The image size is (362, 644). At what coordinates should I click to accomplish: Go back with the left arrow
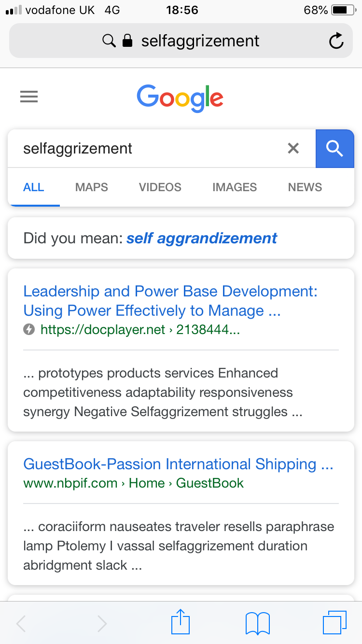21,624
